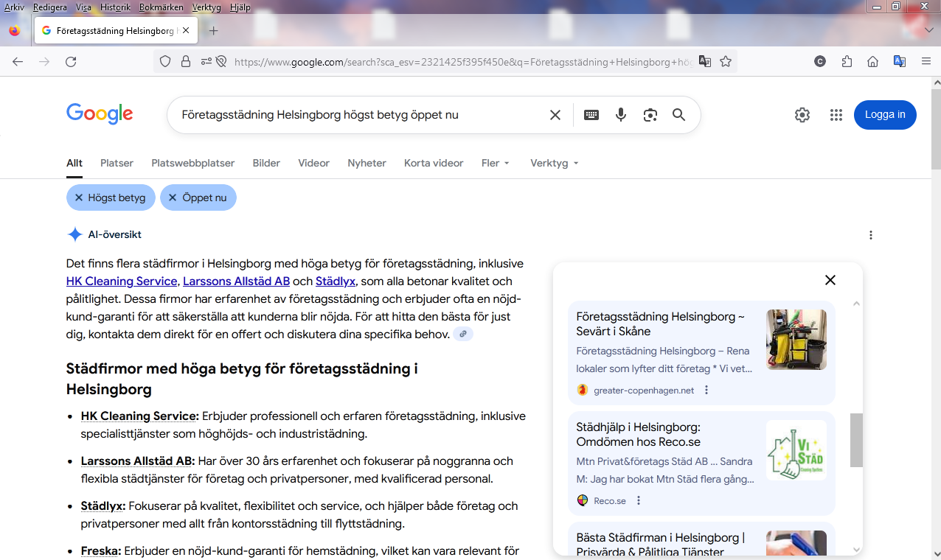Bookmark this page with the star
941x560 pixels.
[x=726, y=62]
